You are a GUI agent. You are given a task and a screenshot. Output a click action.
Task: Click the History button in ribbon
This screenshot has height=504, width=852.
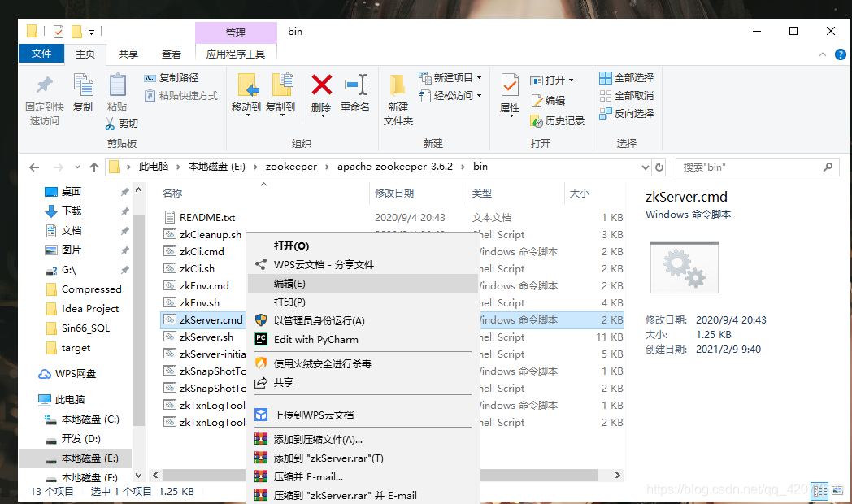pyautogui.click(x=558, y=120)
